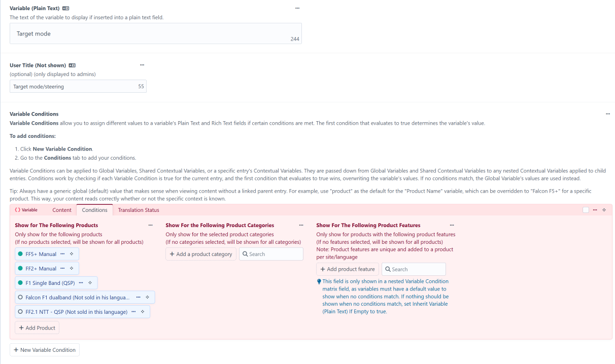Focus the User Title input field
Image resolution: width=615 pixels, height=364 pixels.
(78, 86)
